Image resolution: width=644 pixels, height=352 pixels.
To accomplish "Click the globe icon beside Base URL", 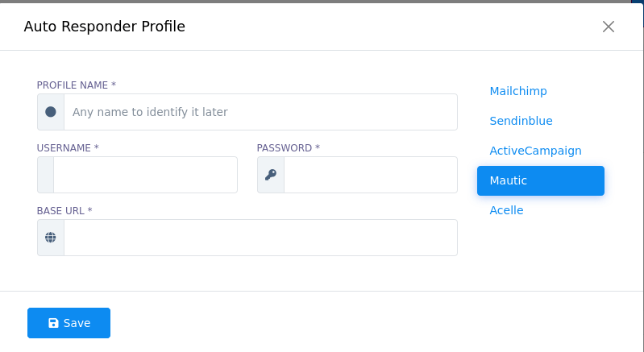I will click(51, 238).
